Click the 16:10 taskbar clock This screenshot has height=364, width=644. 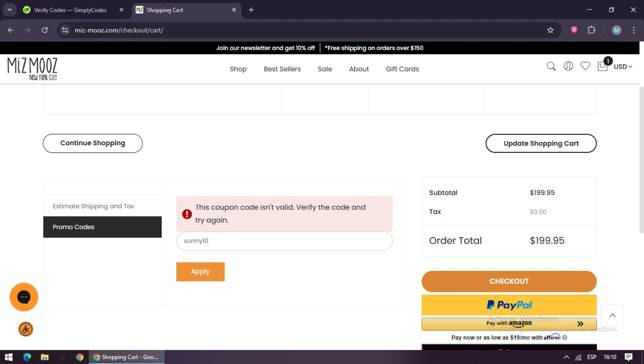click(610, 357)
